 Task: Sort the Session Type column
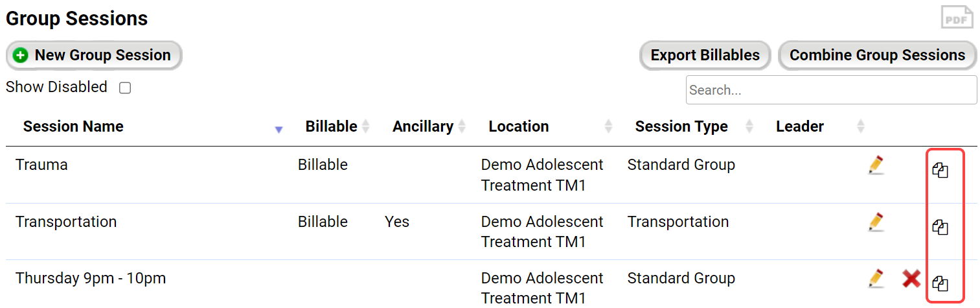749,126
